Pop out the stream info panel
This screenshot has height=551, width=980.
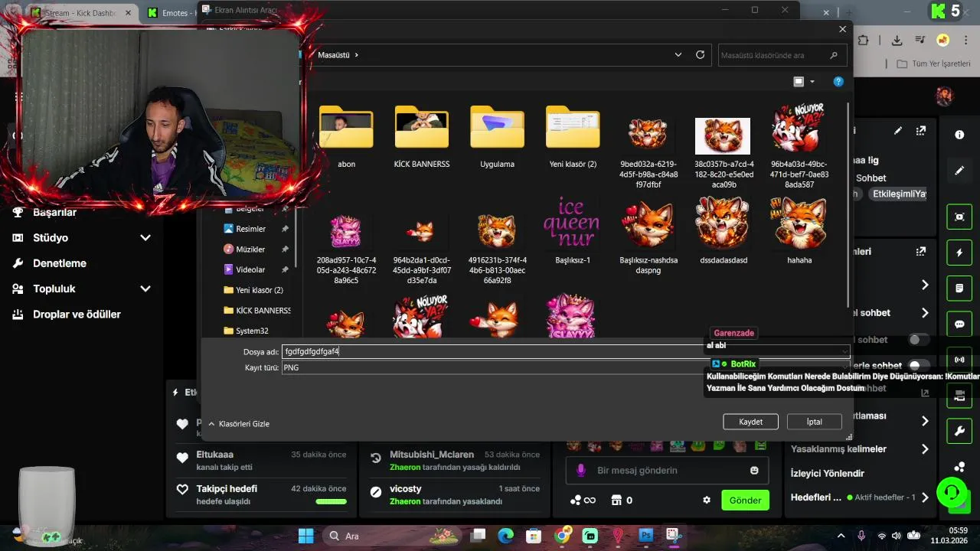[921, 132]
